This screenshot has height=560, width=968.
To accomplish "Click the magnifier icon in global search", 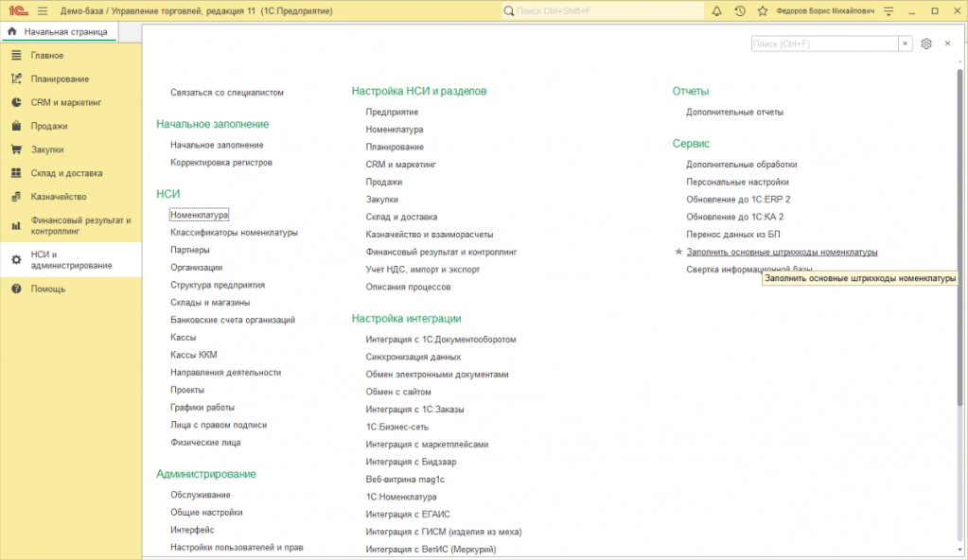I will 509,11.
